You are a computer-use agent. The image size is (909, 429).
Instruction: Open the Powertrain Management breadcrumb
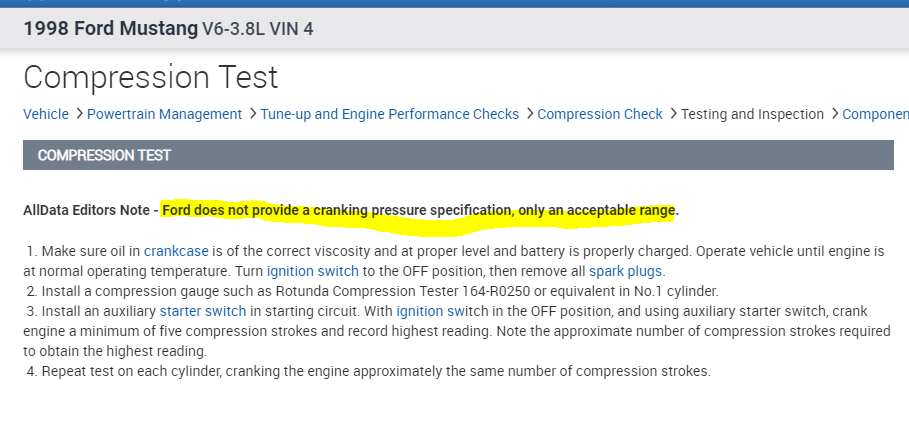164,114
